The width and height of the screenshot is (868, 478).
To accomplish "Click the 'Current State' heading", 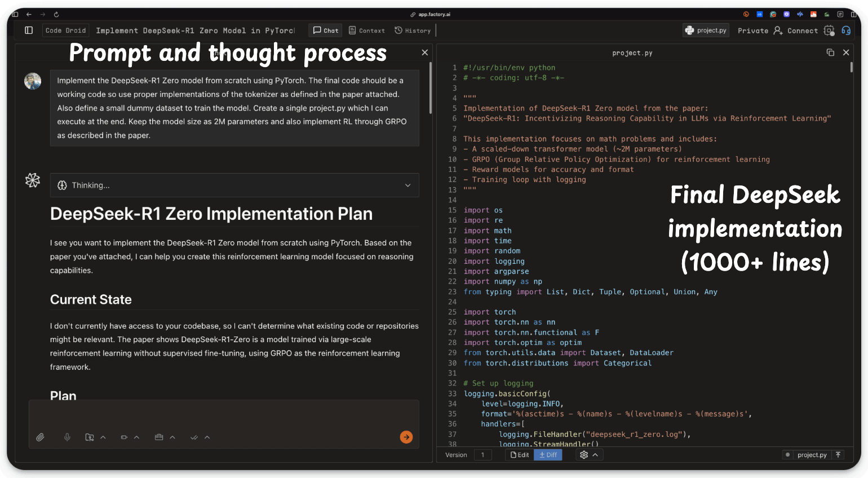I will click(91, 300).
